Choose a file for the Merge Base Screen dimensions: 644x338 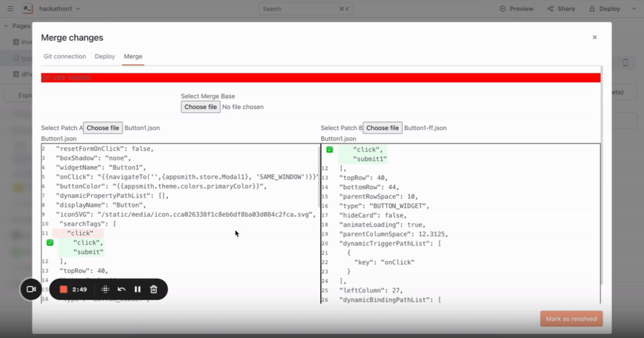pos(200,107)
